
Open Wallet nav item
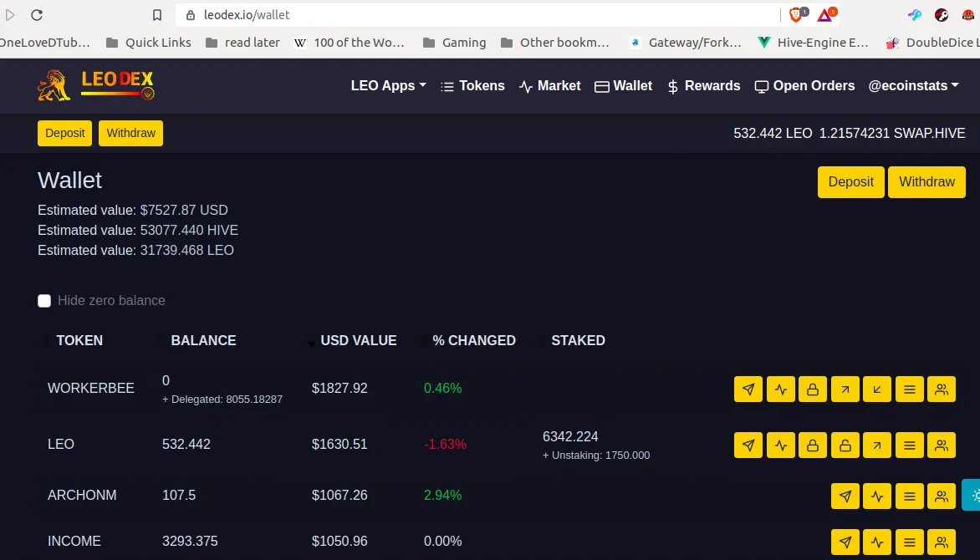[623, 86]
